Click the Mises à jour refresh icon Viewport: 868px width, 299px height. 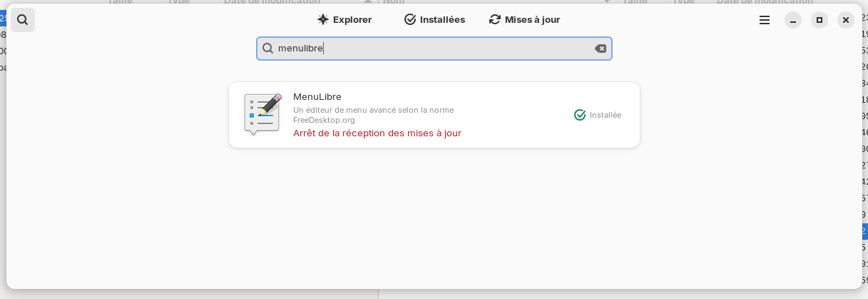click(x=495, y=20)
